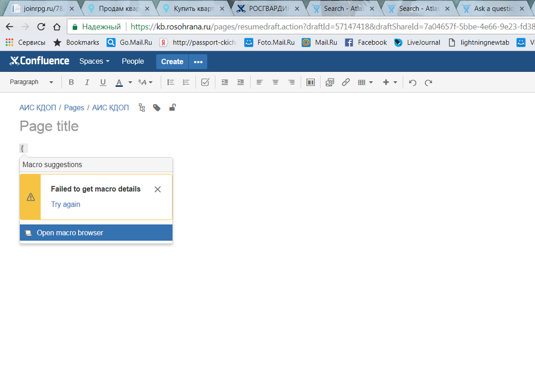This screenshot has width=535, height=392.
Task: Open the People menu item
Action: [x=133, y=62]
